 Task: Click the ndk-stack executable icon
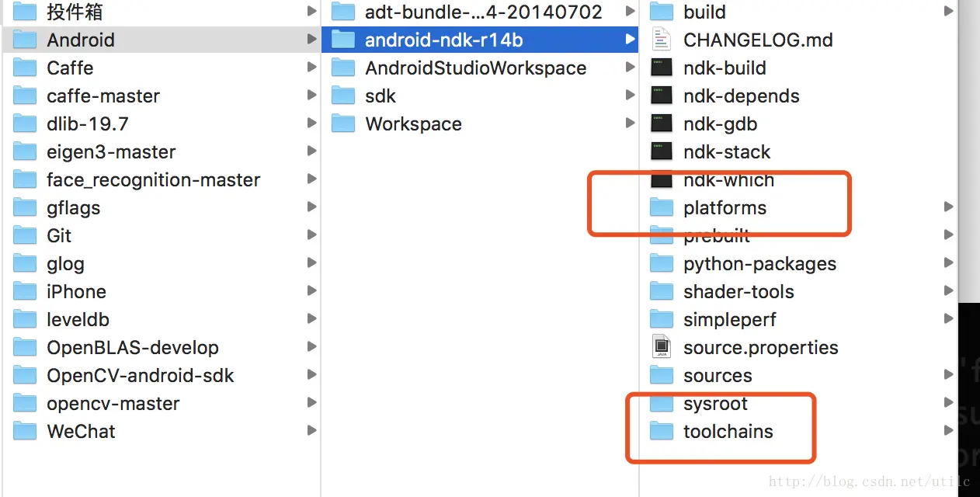coord(661,151)
